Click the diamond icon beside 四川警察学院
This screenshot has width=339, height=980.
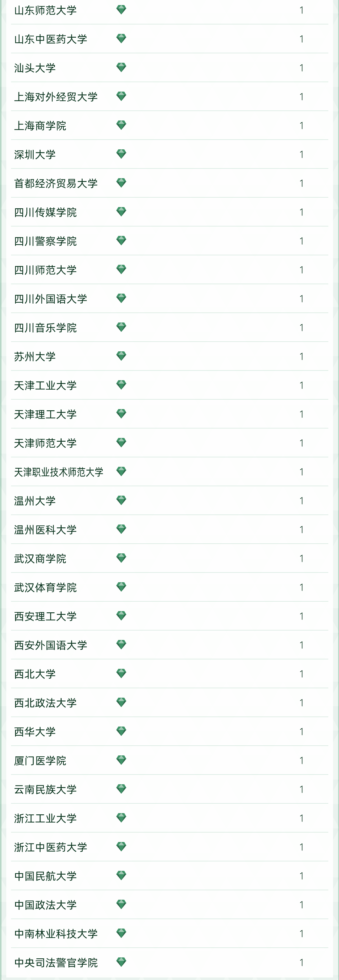point(121,241)
